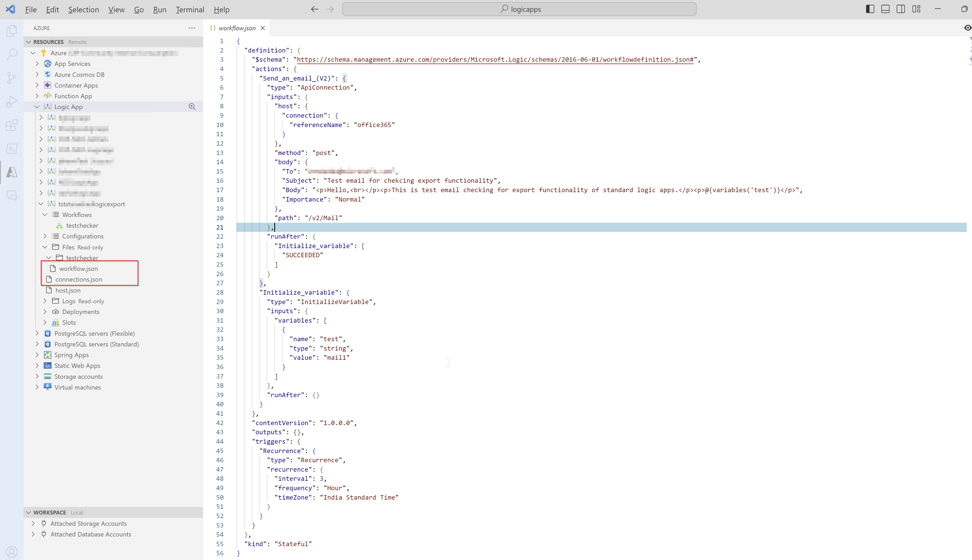Open Run and Debug view icon

12,101
